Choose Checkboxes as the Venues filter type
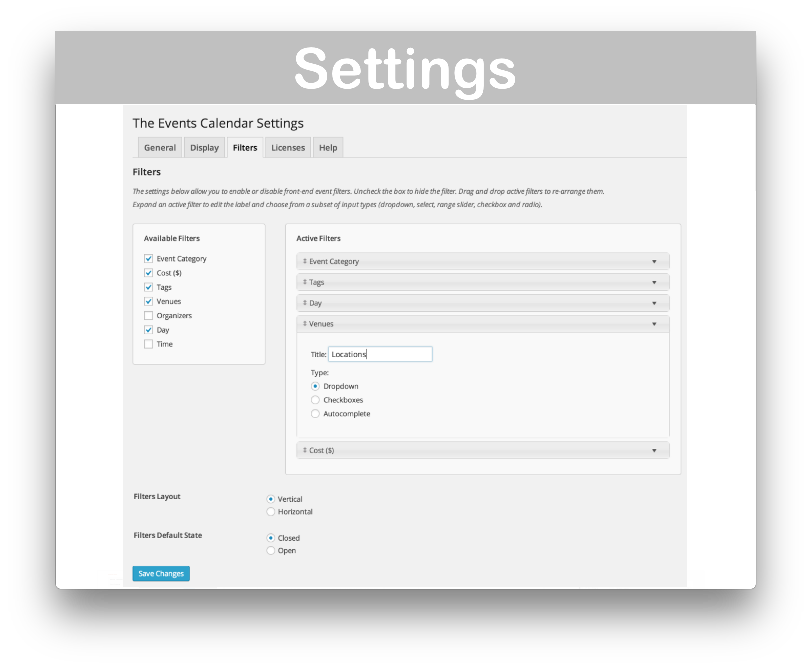812x669 pixels. pyautogui.click(x=315, y=400)
